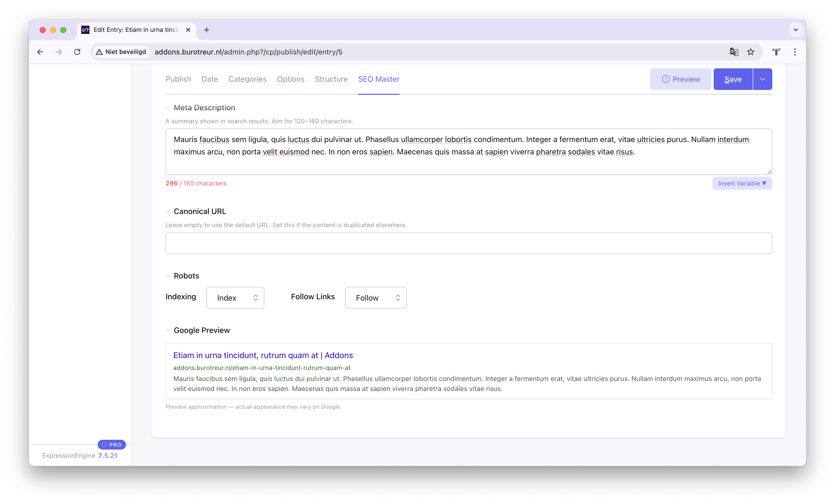Click the 'Niet beveiligd' security warning icon
This screenshot has height=504, width=835.
(x=99, y=52)
